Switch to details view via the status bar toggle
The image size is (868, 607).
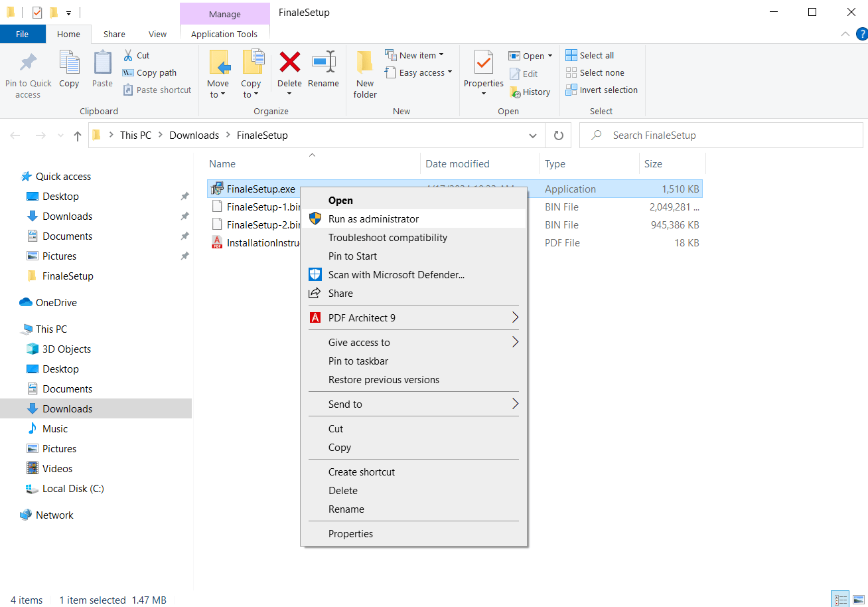pos(840,598)
